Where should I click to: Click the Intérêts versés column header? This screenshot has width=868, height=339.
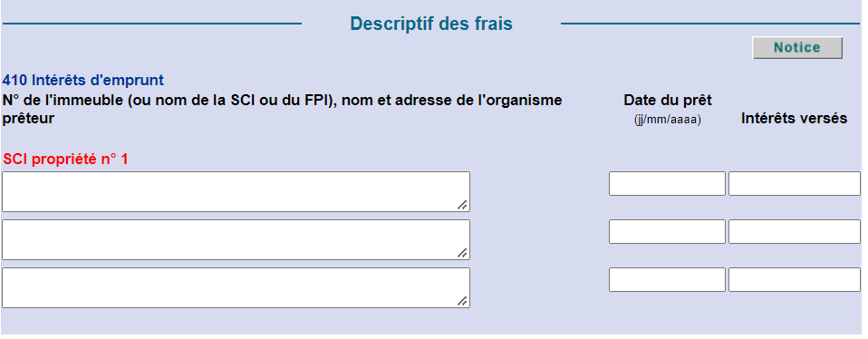[x=795, y=119]
